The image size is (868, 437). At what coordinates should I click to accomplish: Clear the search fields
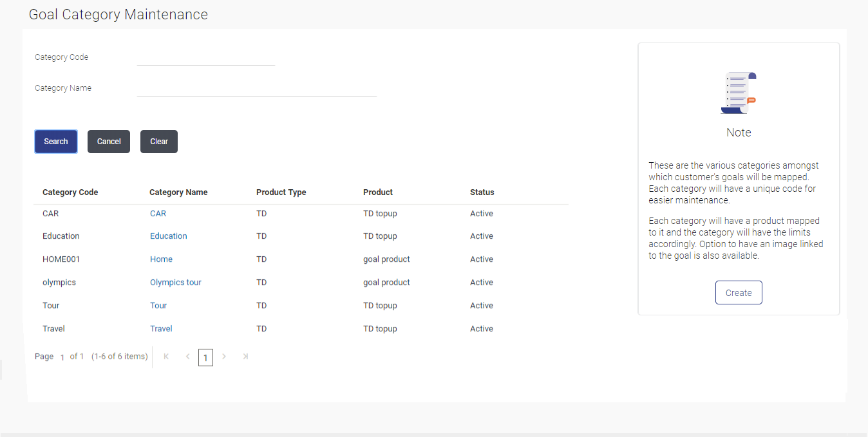point(159,142)
